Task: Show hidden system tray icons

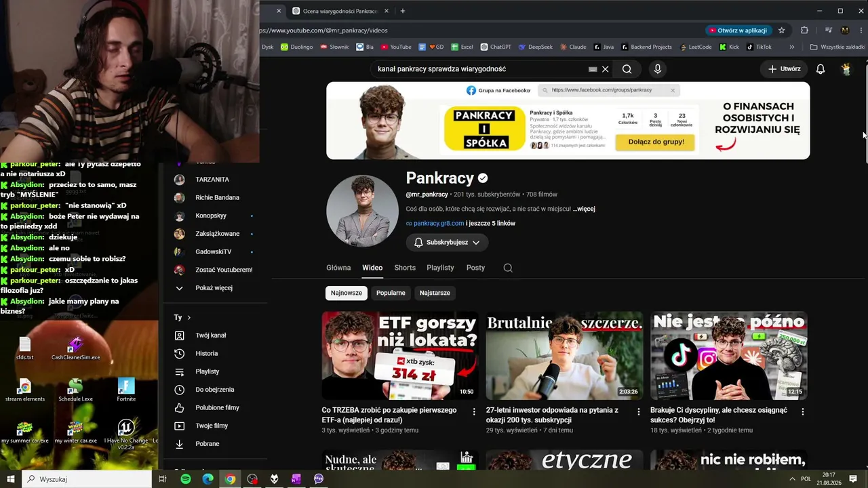Action: pos(793,479)
